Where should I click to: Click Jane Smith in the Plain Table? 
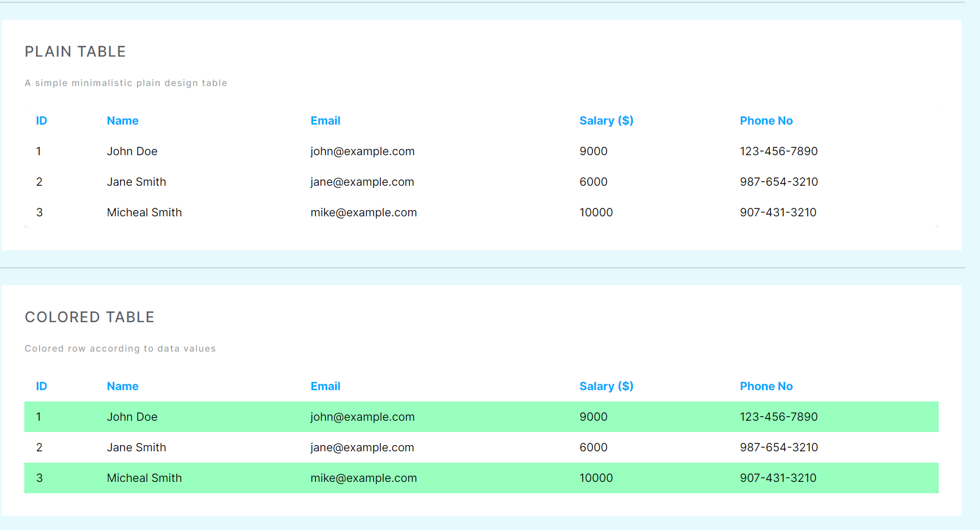[136, 182]
